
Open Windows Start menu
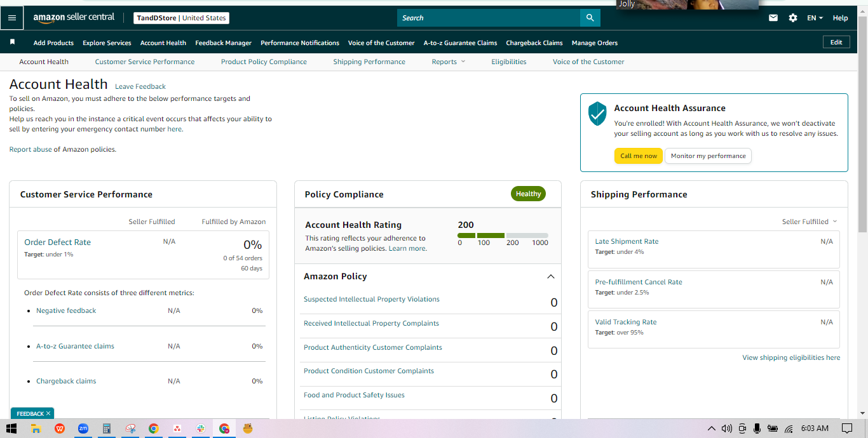coord(11,428)
